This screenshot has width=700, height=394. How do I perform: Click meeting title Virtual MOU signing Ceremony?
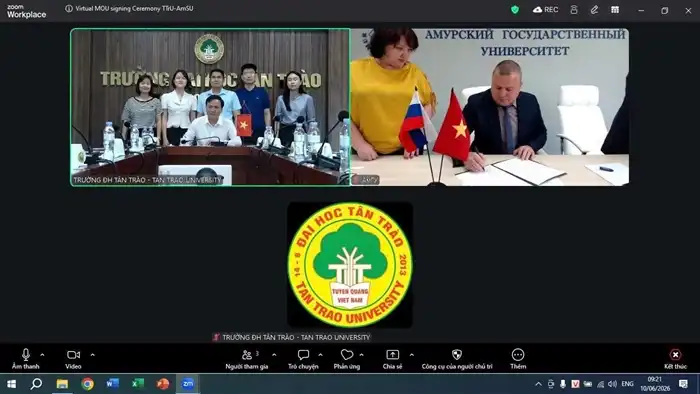pyautogui.click(x=134, y=8)
